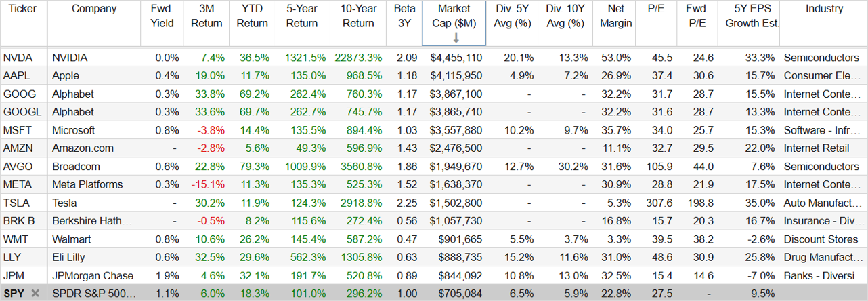Remove SPY row with the X icon

point(35,294)
